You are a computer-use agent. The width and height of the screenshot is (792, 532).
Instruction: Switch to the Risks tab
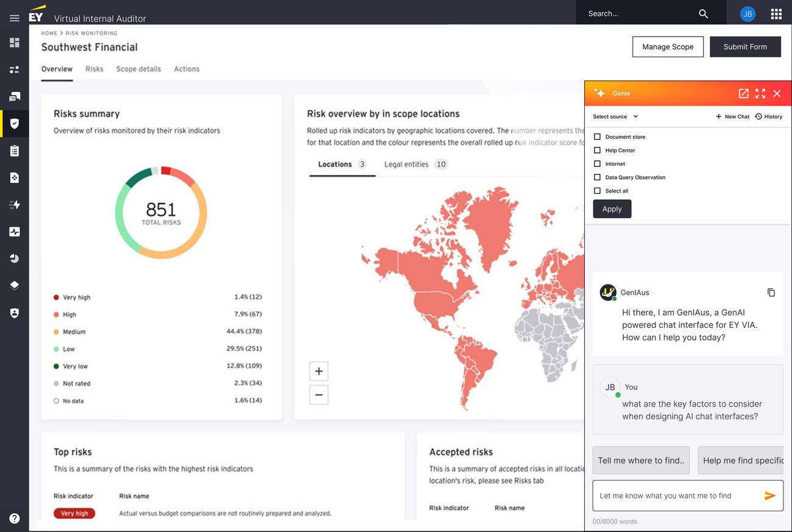[x=94, y=69]
